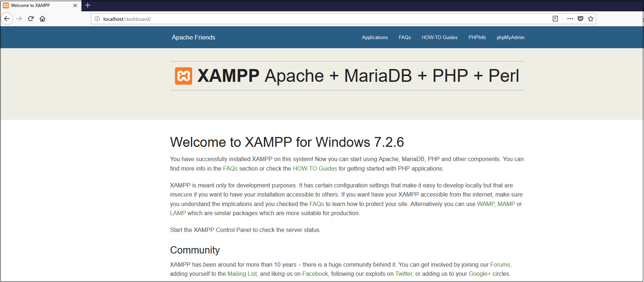Follow the FAQs link in first paragraph
This screenshot has width=644, height=282.
pos(230,168)
